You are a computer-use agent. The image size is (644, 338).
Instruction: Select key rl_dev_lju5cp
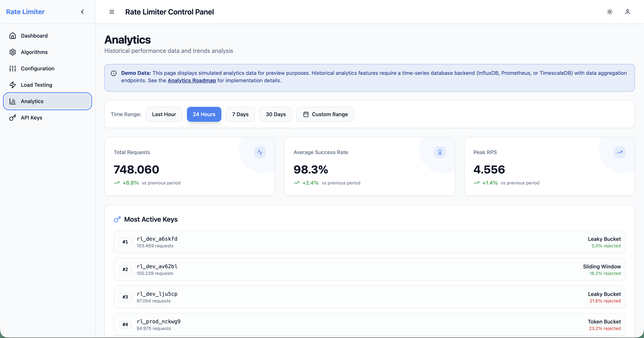[157, 294]
